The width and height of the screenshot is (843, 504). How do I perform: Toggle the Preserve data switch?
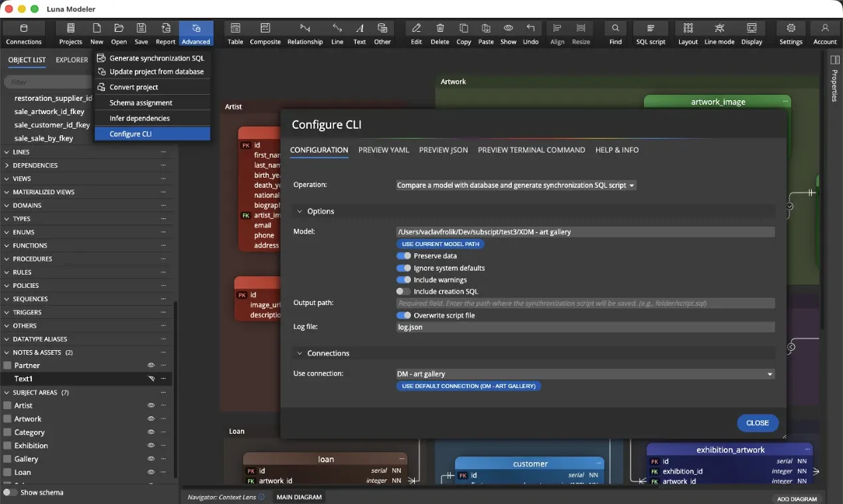[404, 256]
